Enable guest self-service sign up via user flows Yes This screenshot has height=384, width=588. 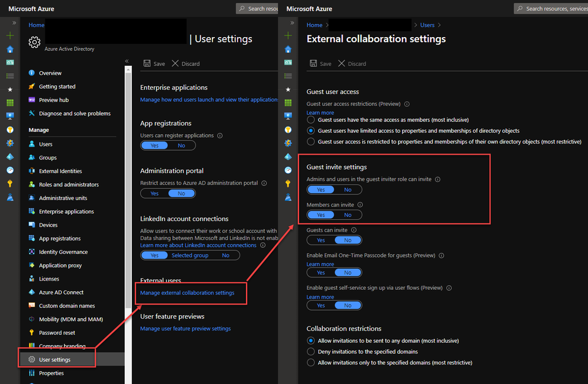coord(321,305)
